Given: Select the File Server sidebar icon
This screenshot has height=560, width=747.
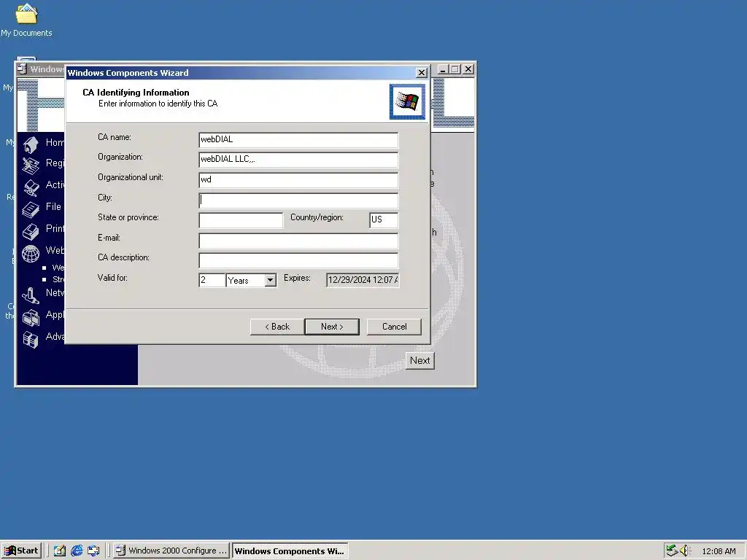Looking at the screenshot, I should point(31,209).
